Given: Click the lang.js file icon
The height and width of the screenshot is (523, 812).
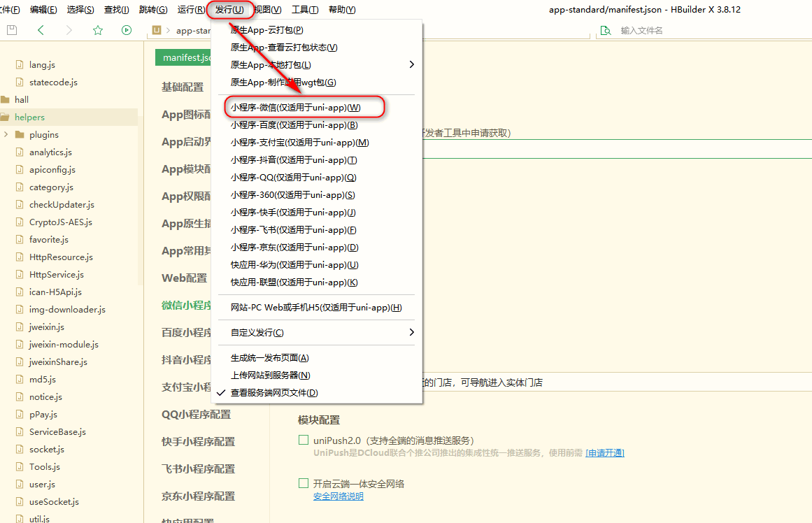Looking at the screenshot, I should click(x=20, y=65).
